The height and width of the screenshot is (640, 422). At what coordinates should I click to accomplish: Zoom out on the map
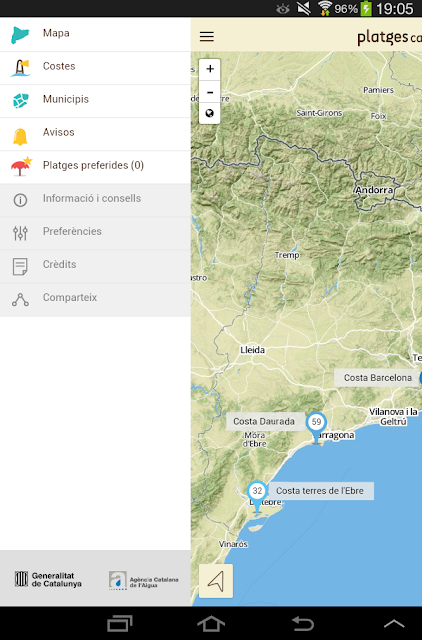[210, 92]
